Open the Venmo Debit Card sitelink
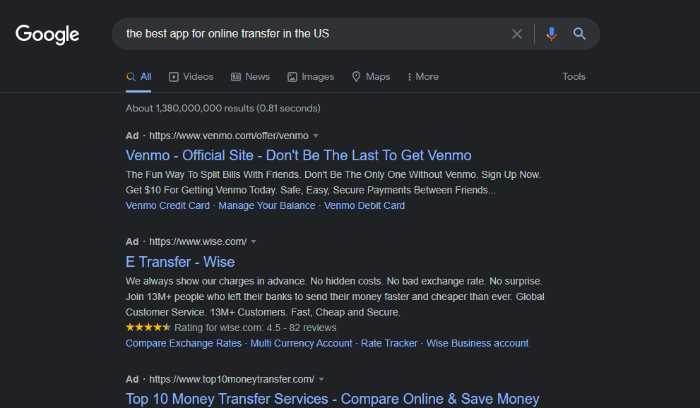700x408 pixels. 364,206
